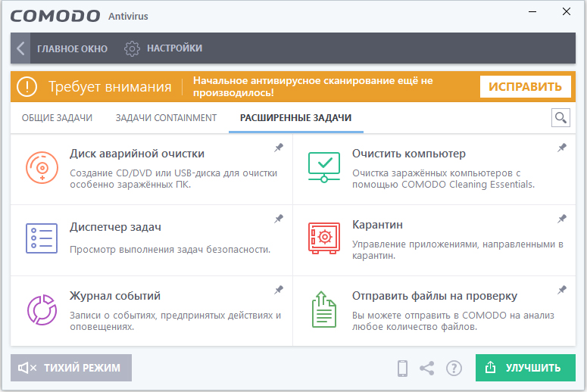Pin Диск аварийной очистки task
The height and width of the screenshot is (392, 587).
279,148
